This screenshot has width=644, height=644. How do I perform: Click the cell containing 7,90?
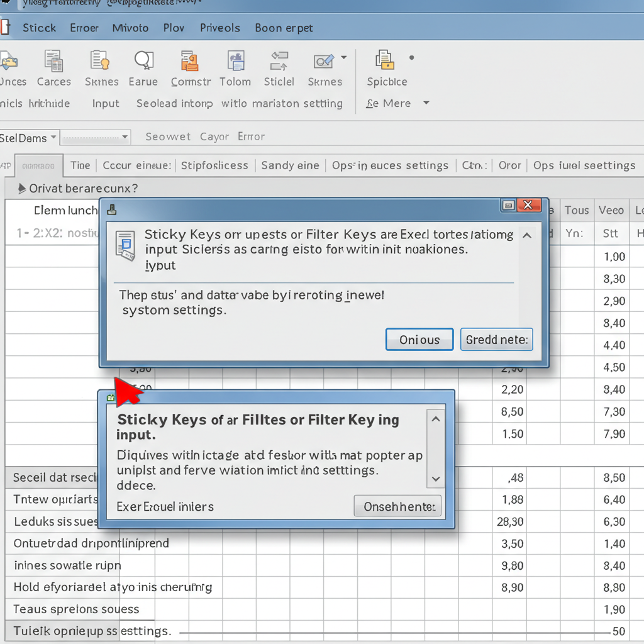point(611,434)
